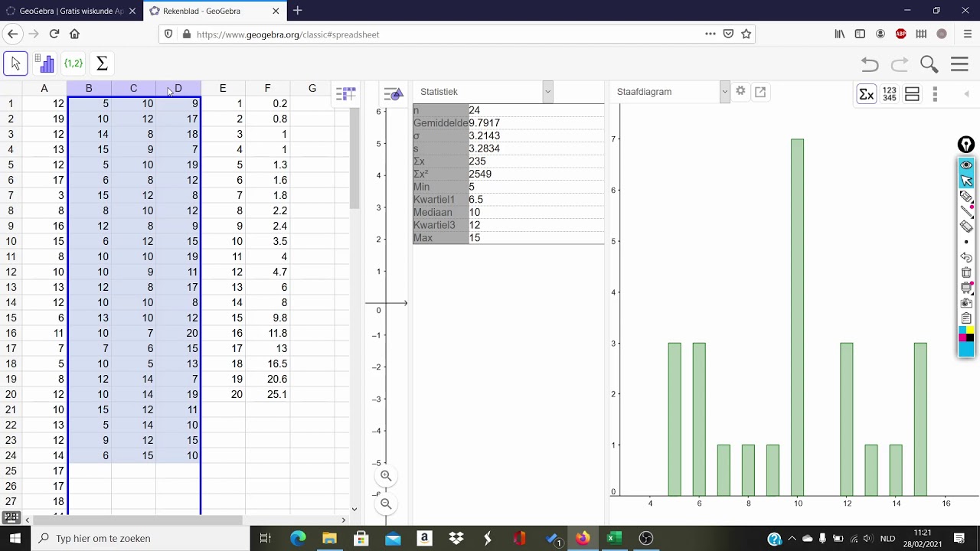Image resolution: width=980 pixels, height=551 pixels.
Task: Click the pen nib annotation icon
Action: pos(966,145)
